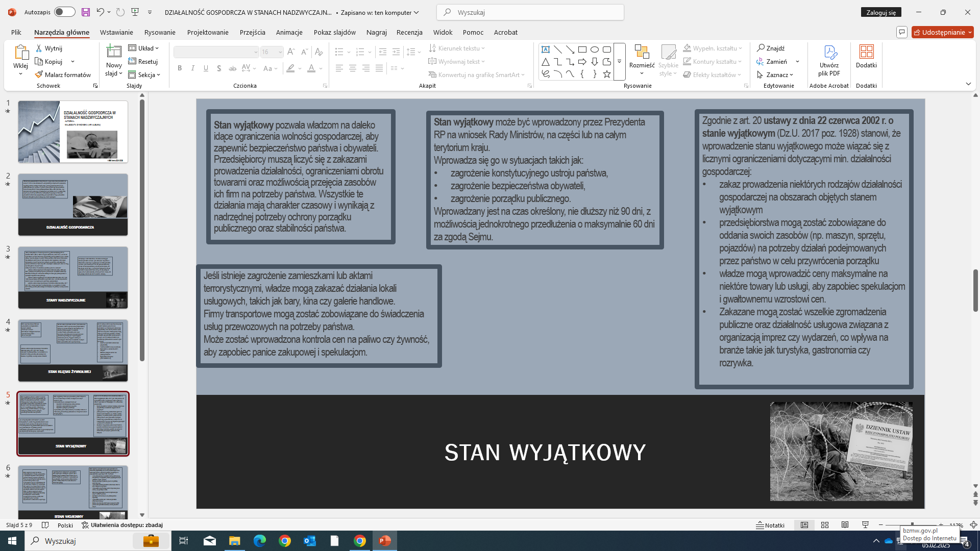Open Rozmieść arrange dropdown
The width and height of the screenshot is (980, 551).
(x=642, y=60)
